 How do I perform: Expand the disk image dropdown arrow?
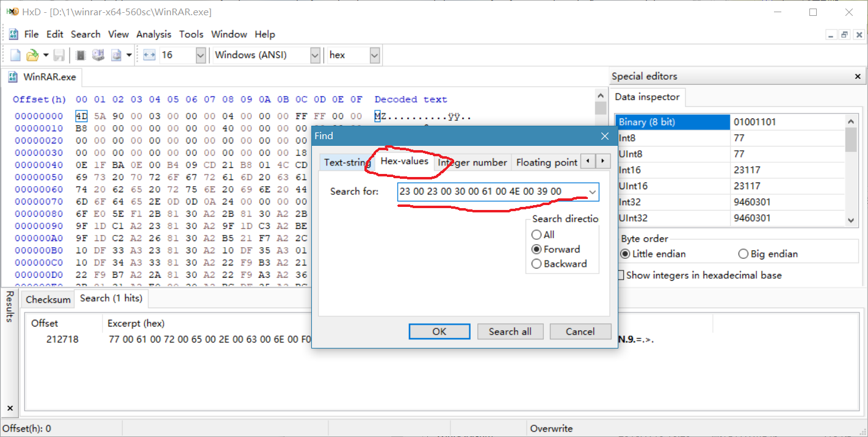(x=129, y=55)
